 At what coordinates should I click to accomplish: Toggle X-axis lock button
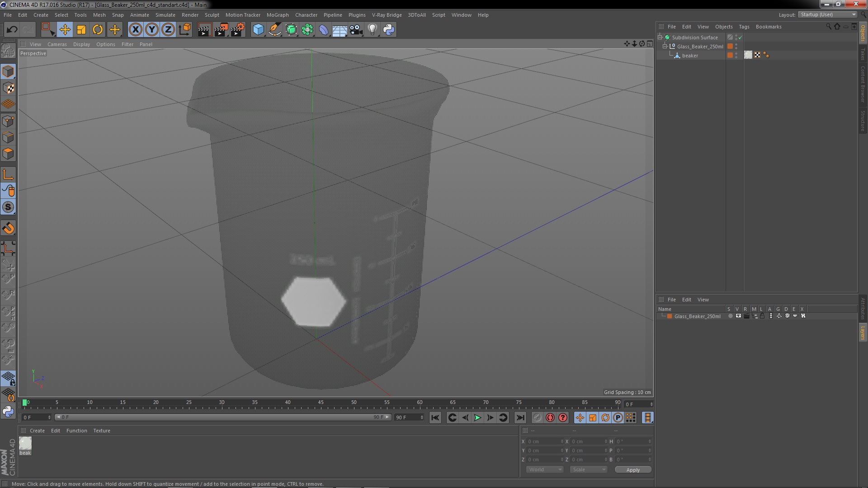pyautogui.click(x=135, y=30)
